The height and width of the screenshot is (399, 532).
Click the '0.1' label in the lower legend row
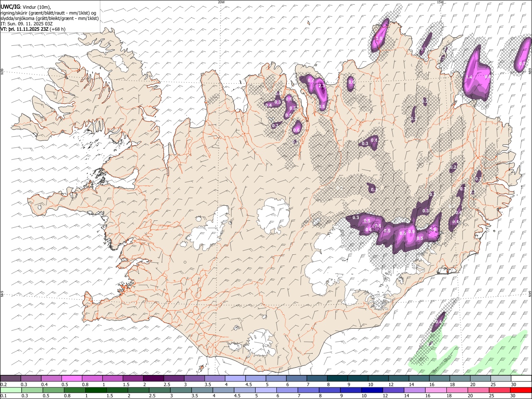click(4, 396)
